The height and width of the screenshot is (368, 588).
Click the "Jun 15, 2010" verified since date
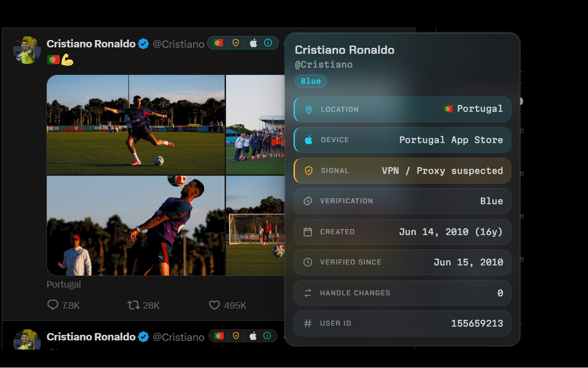[x=469, y=262]
